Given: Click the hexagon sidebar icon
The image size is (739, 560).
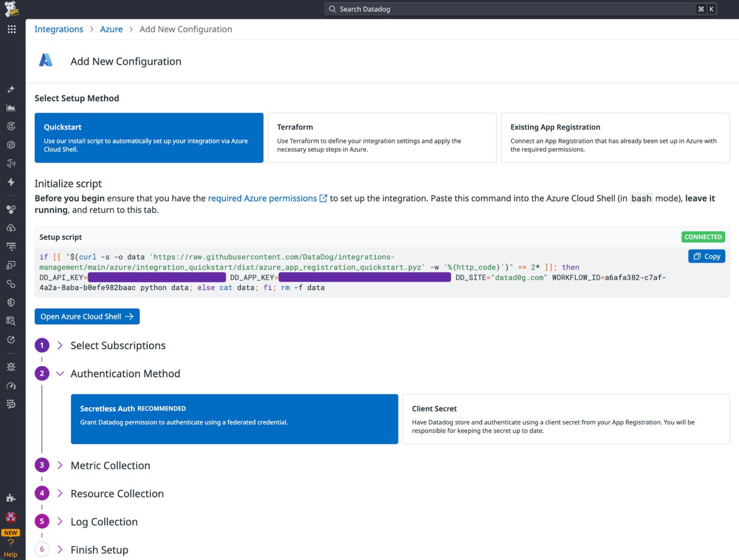Looking at the screenshot, I should [11, 145].
